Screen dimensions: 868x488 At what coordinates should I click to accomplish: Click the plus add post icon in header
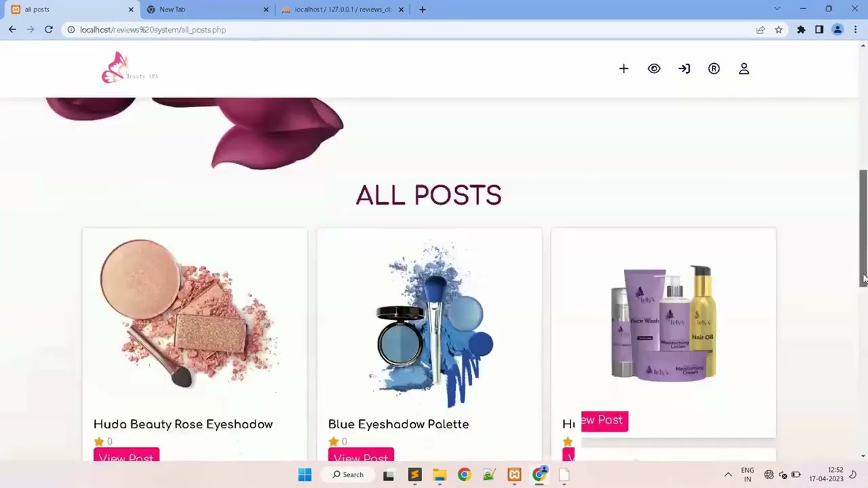pyautogui.click(x=624, y=68)
